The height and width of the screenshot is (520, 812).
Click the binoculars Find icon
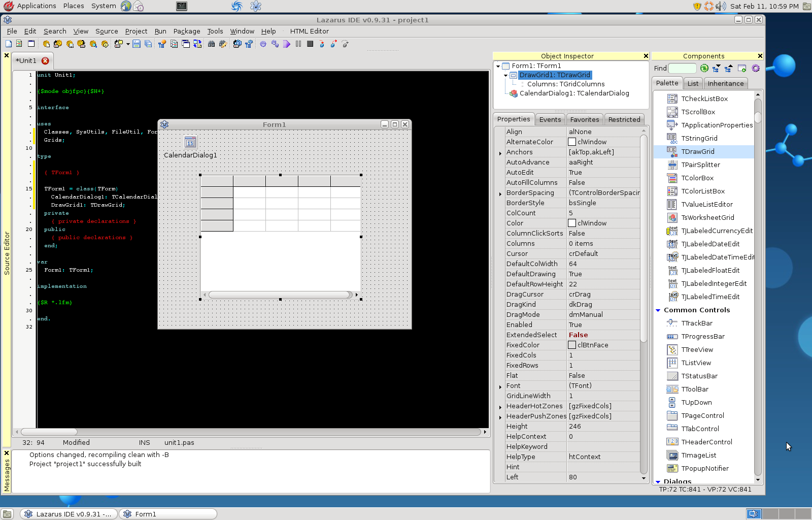211,44
